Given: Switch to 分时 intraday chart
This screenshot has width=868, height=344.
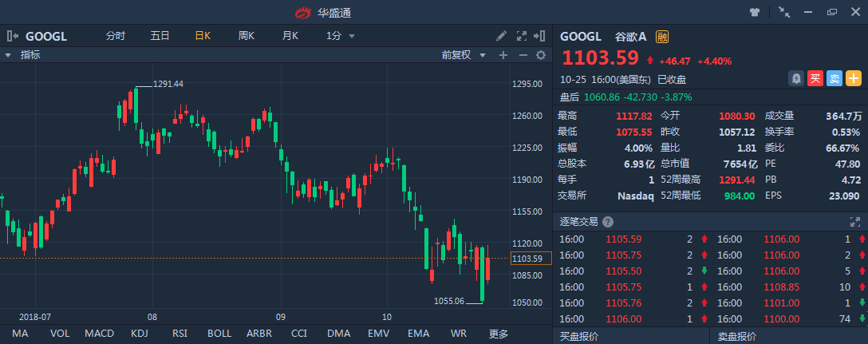Looking at the screenshot, I should 116,36.
